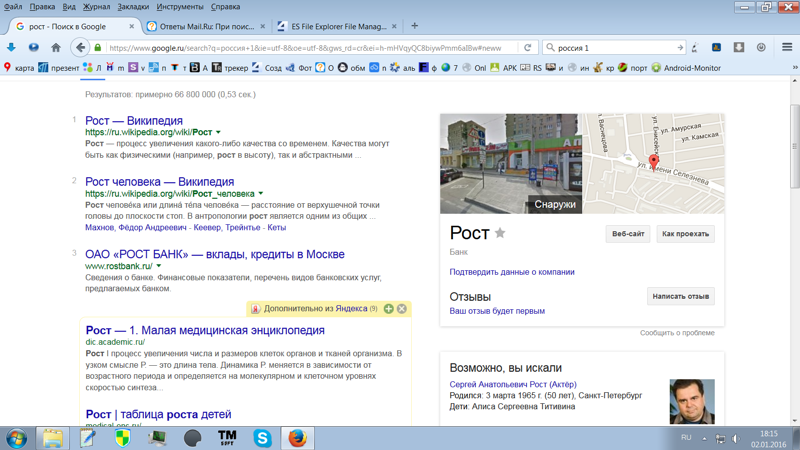The width and height of the screenshot is (800, 450).
Task: Switch to the ES File Explorer tab
Action: (x=337, y=27)
